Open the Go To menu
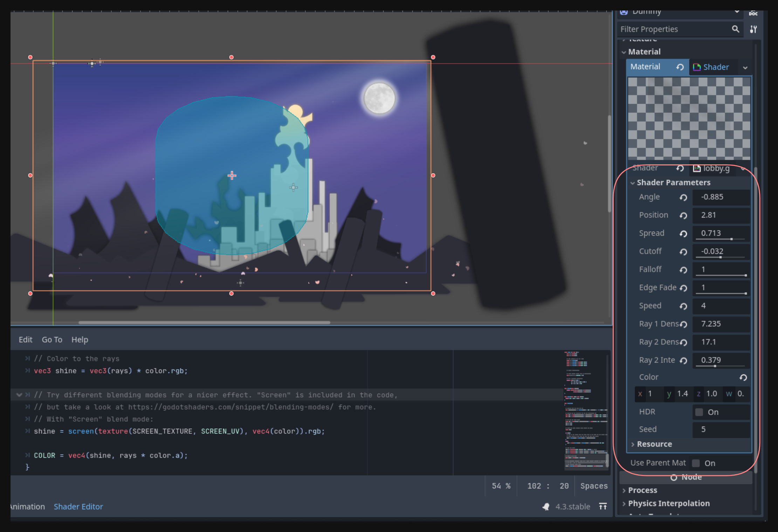The image size is (778, 532). [52, 340]
